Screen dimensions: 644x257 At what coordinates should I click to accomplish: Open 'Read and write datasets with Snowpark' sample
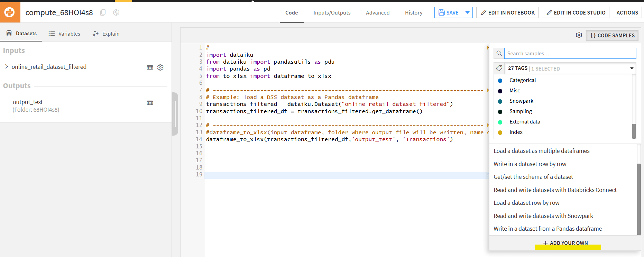pyautogui.click(x=543, y=216)
